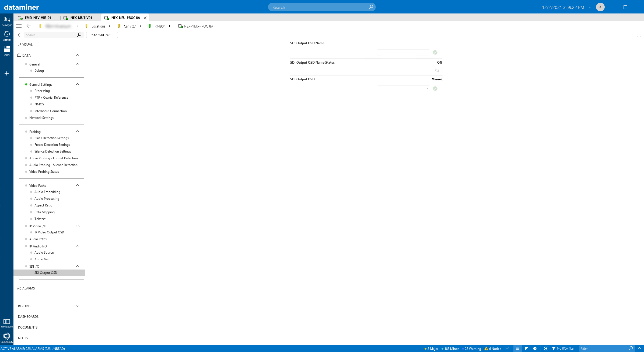This screenshot has width=644, height=352.
Task: Open the VISUAL page
Action: (x=27, y=44)
